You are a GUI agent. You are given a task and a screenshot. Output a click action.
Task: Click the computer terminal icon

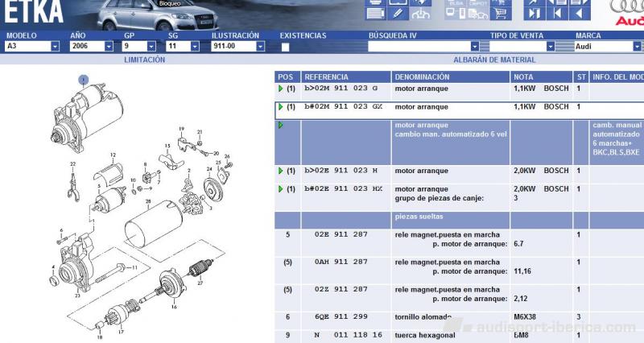(456, 13)
